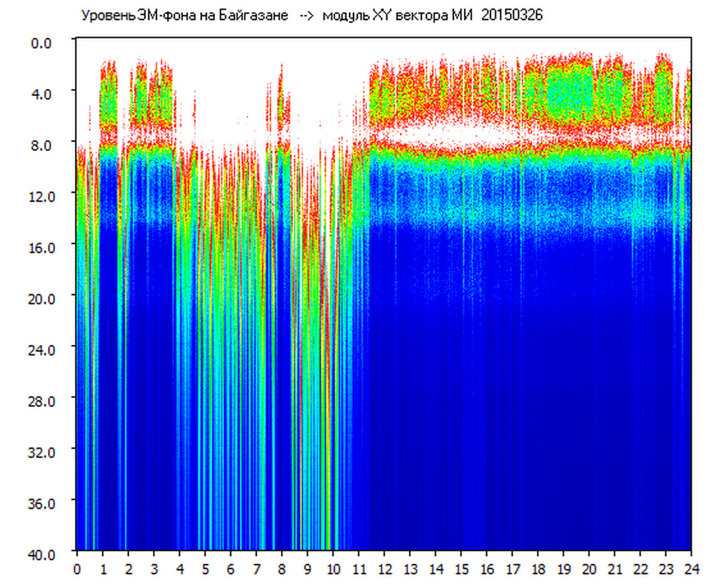Click the chart title text 'Уровень ЭМ-фона на Байгазане'
The height and width of the screenshot is (588, 716).
pyautogui.click(x=184, y=16)
